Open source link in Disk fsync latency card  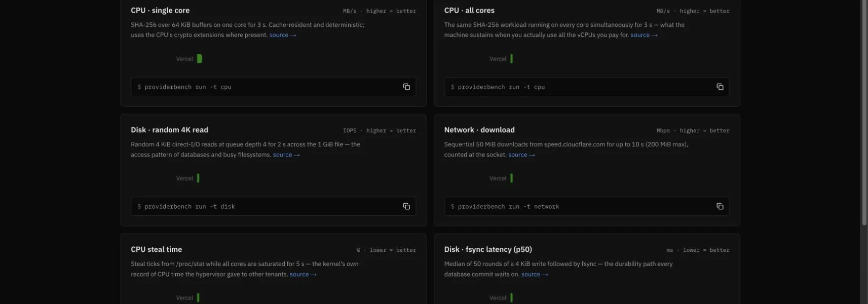click(535, 274)
